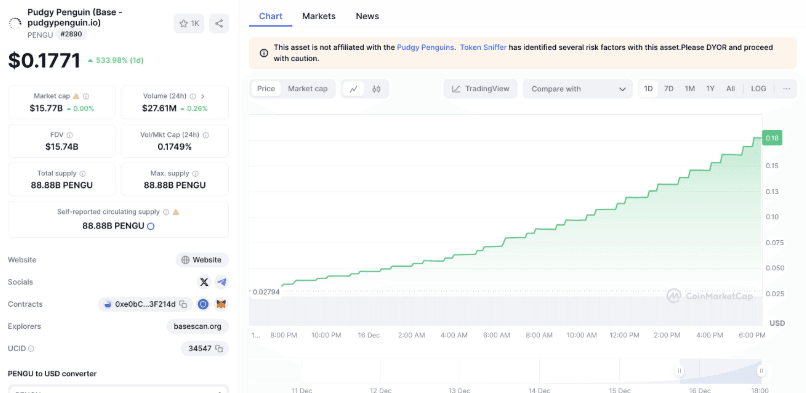The image size is (806, 393).
Task: Click the $15.77B market cap value
Action: pos(46,108)
